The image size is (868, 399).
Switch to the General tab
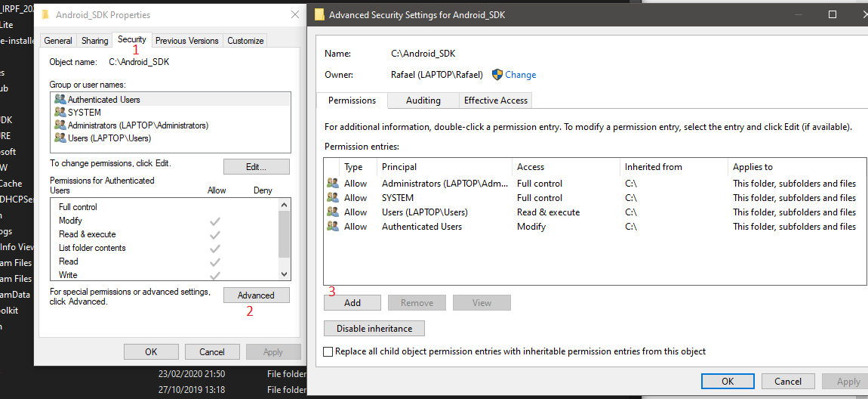pos(58,41)
